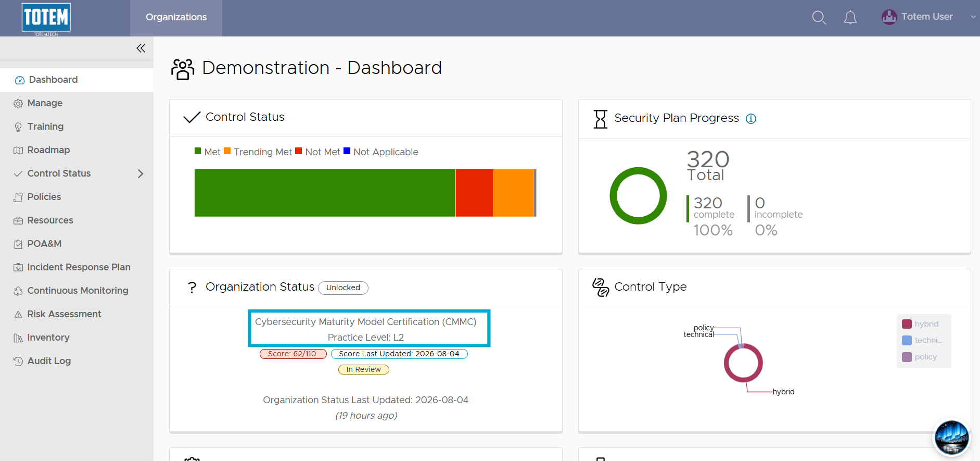Click the Not Met red legend swatch
The height and width of the screenshot is (461, 980).
pyautogui.click(x=298, y=151)
